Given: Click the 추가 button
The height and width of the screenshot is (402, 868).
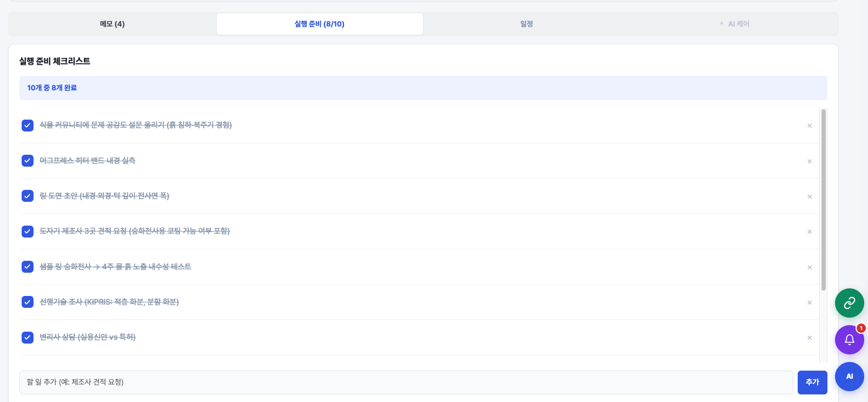Looking at the screenshot, I should (x=812, y=383).
